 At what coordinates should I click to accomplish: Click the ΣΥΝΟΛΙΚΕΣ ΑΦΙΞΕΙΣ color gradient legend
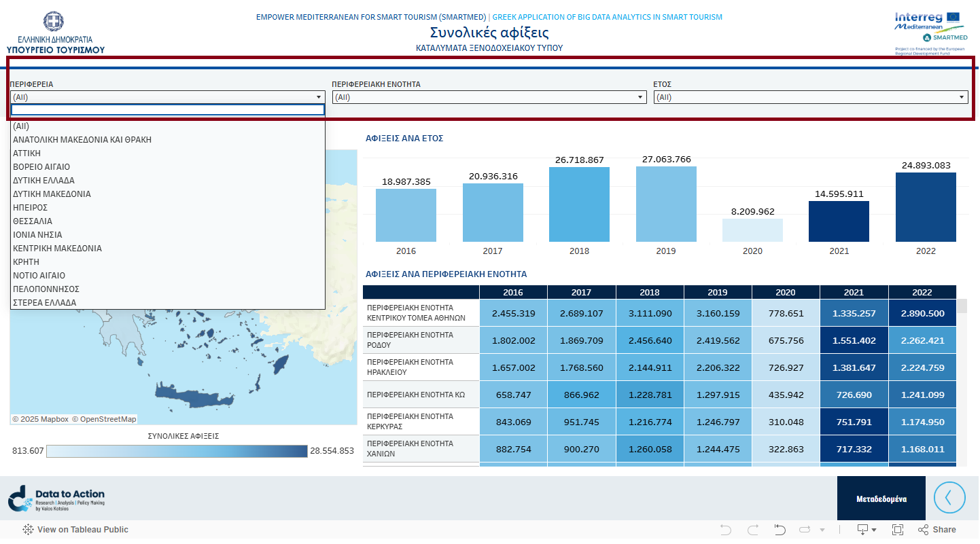tap(177, 451)
